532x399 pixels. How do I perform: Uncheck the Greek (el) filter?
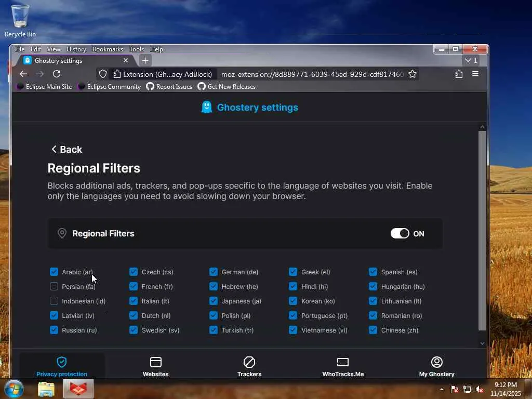293,272
